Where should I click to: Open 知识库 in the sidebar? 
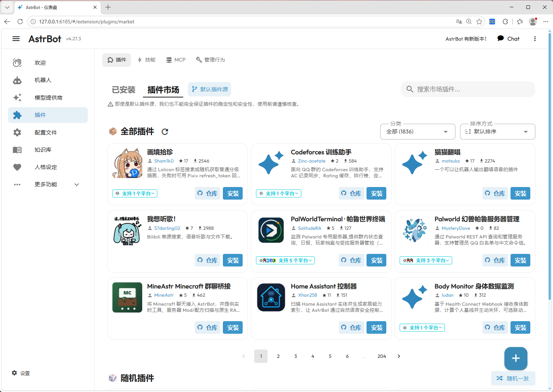point(48,150)
